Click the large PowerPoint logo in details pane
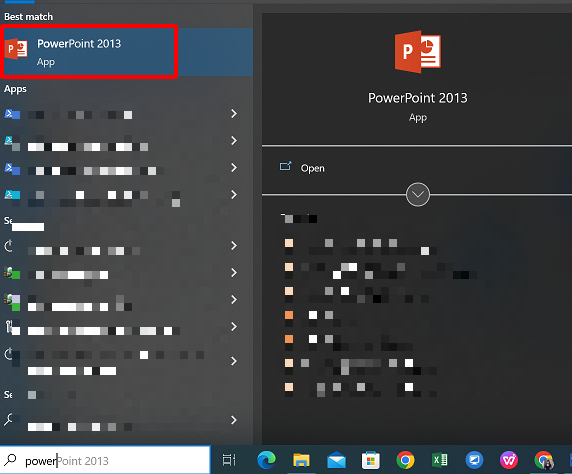 click(x=418, y=51)
